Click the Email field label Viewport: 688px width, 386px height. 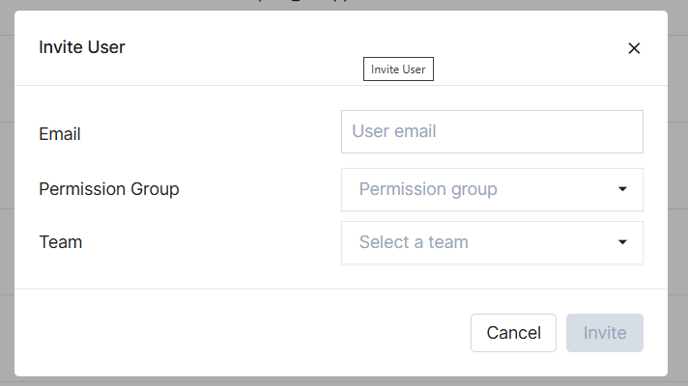point(60,134)
